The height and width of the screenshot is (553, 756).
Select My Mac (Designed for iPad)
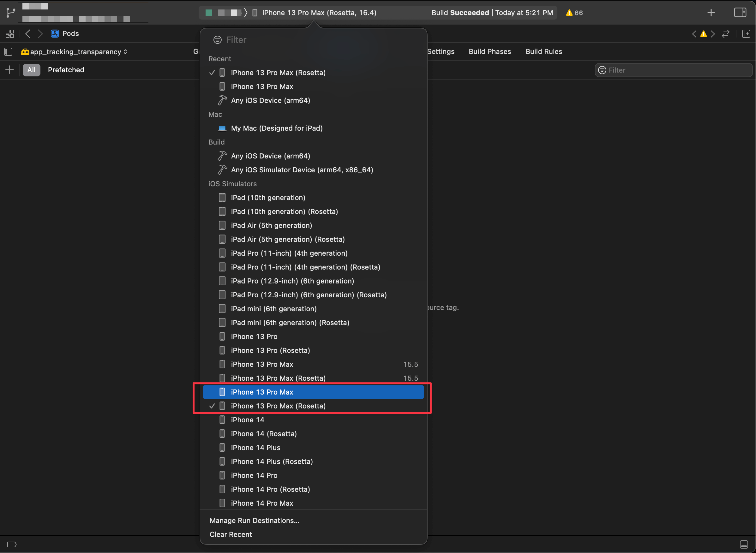[313, 128]
